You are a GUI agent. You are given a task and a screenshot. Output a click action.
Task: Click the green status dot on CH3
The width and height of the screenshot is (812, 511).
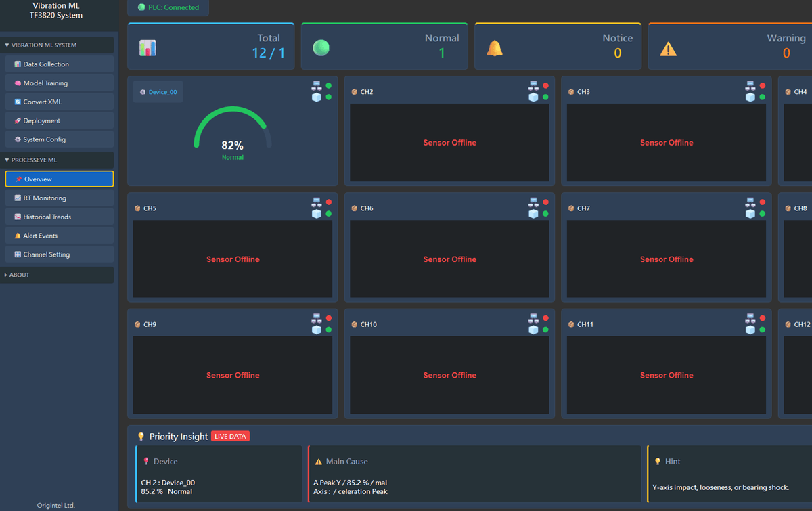(763, 97)
